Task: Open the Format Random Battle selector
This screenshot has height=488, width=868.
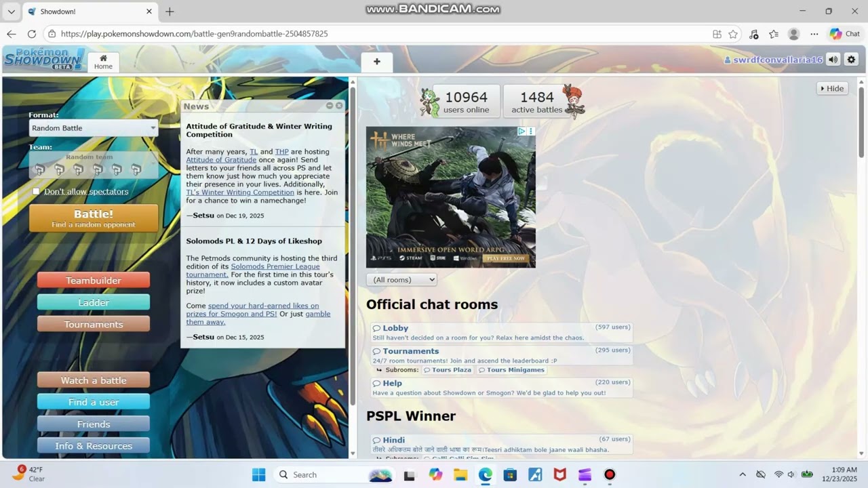Action: (94, 128)
